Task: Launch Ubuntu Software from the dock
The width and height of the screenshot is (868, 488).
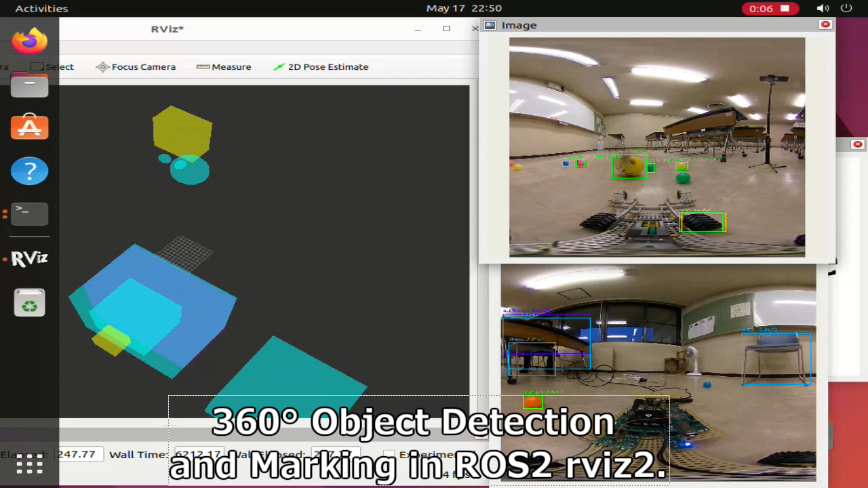Action: coord(29,127)
